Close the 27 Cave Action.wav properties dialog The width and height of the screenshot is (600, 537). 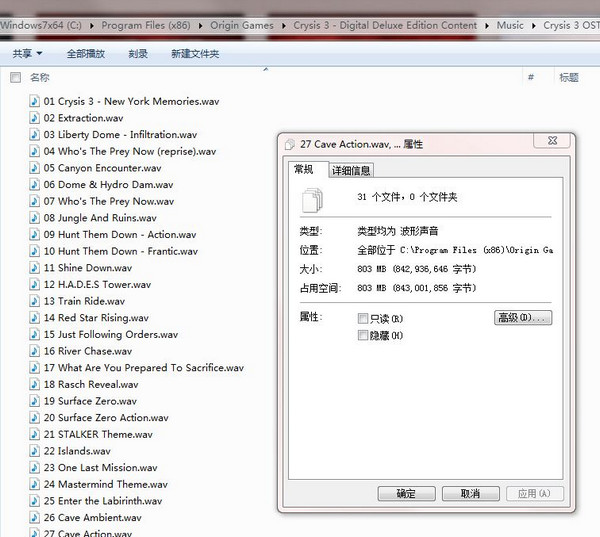[553, 140]
